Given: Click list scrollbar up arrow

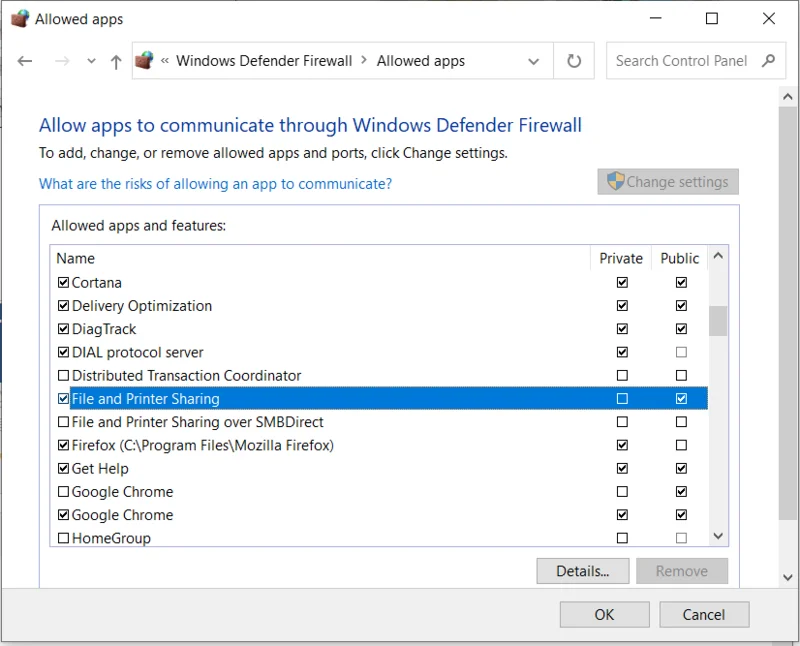Looking at the screenshot, I should coord(718,256).
